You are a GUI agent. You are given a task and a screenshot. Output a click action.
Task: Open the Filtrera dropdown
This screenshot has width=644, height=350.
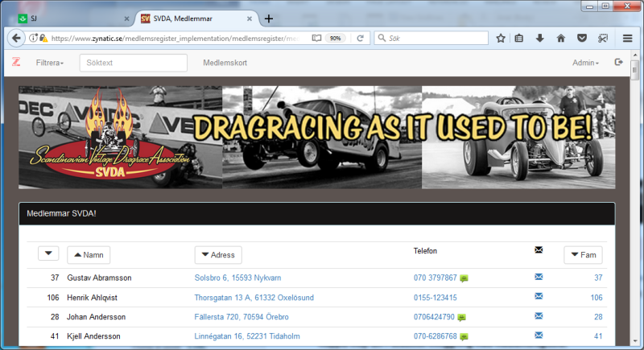[50, 63]
